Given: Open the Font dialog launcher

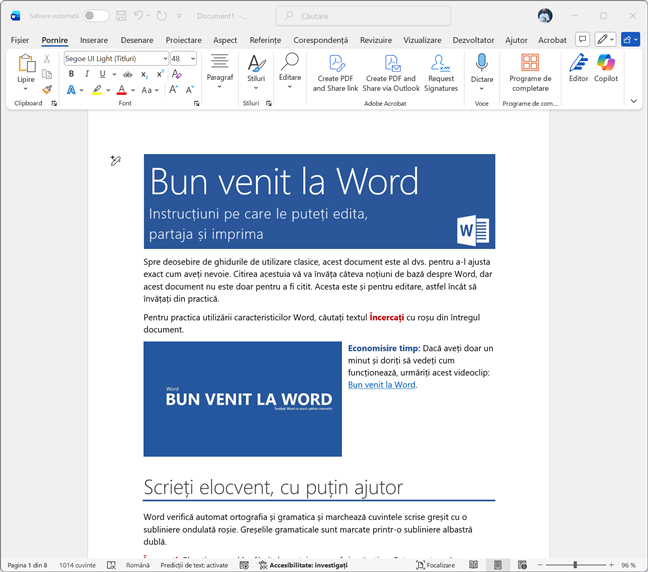Looking at the screenshot, I should 196,104.
